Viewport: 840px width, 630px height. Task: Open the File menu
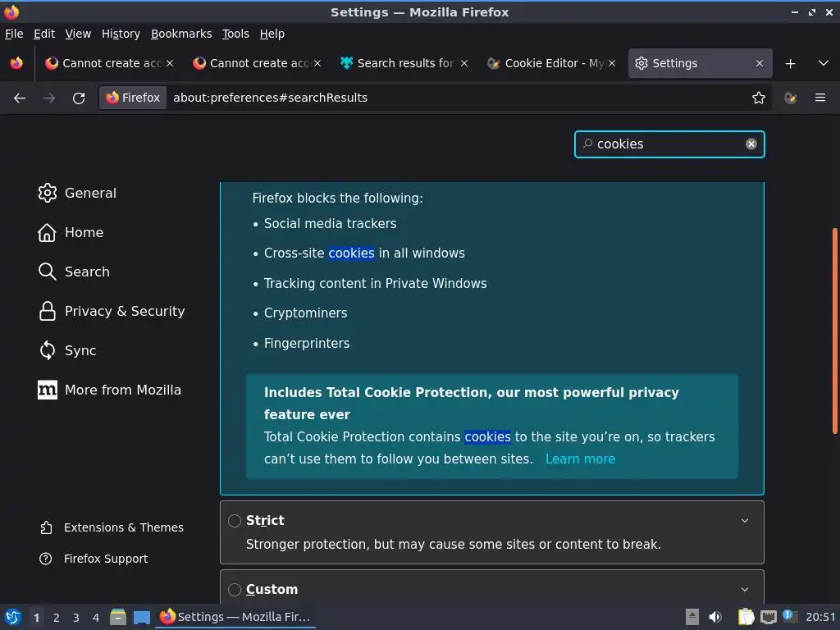[x=14, y=34]
